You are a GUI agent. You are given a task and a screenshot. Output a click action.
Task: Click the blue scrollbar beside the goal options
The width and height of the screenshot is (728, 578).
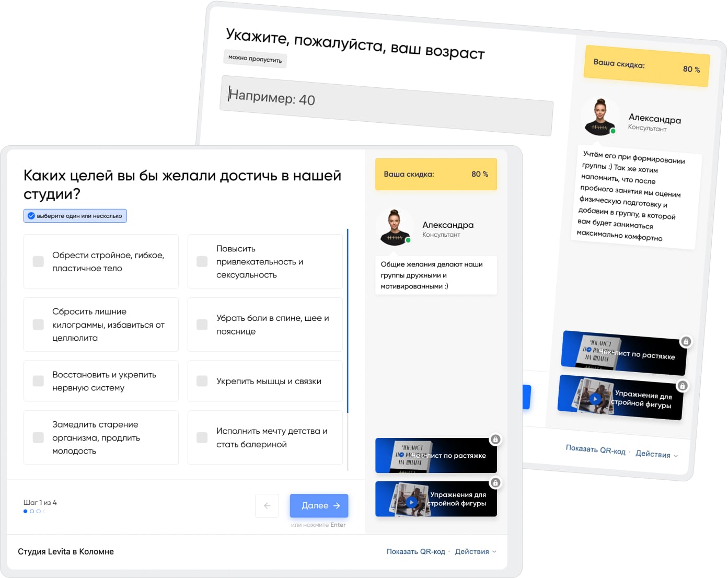click(348, 321)
